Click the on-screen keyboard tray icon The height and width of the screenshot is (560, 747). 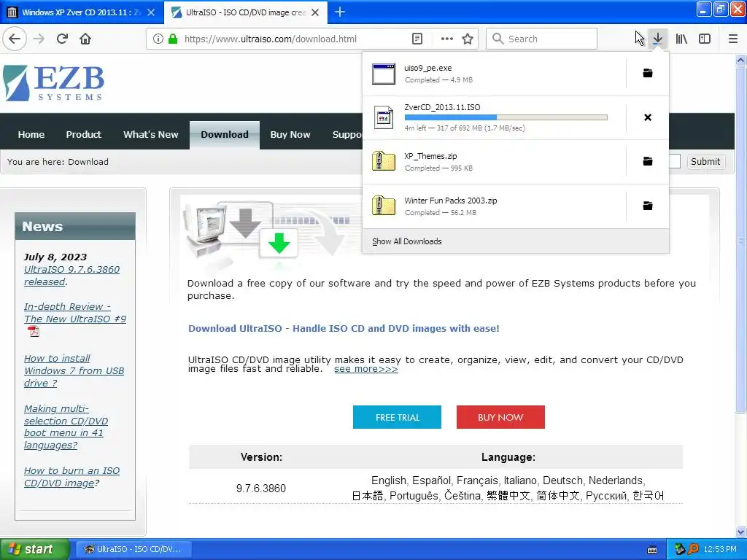coord(652,550)
